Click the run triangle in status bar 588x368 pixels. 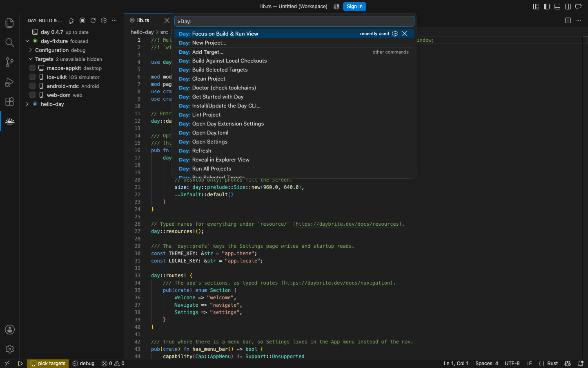point(20,364)
